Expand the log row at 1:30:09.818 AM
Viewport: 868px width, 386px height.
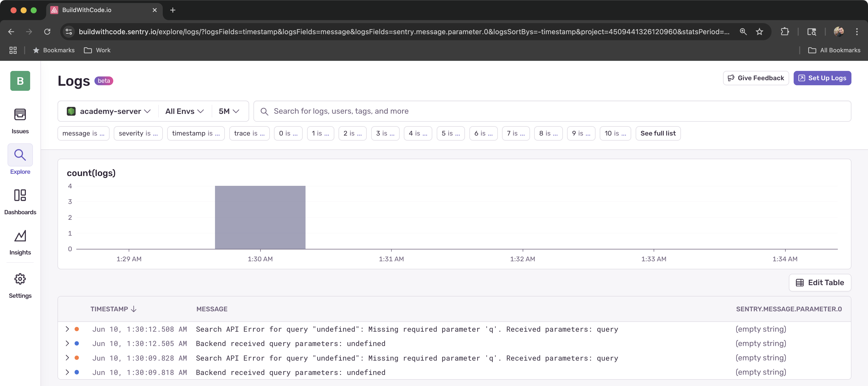tap(67, 372)
